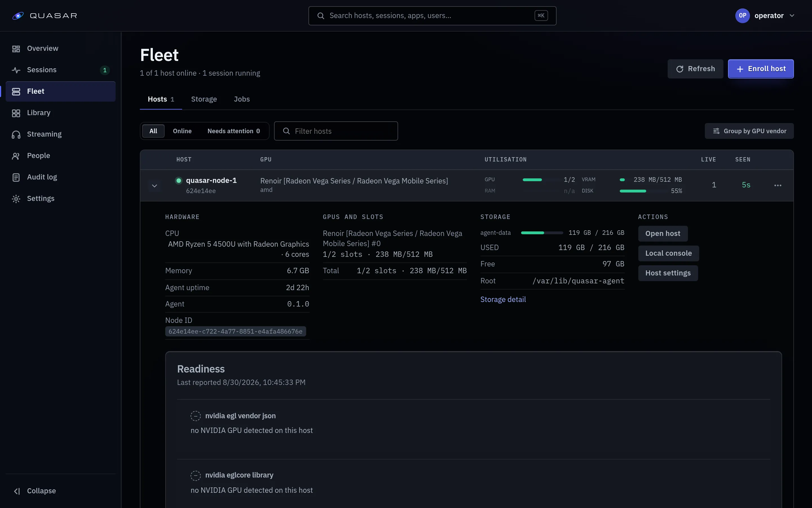Click the Agent version 0.1.0
This screenshot has width=812, height=508.
click(298, 304)
